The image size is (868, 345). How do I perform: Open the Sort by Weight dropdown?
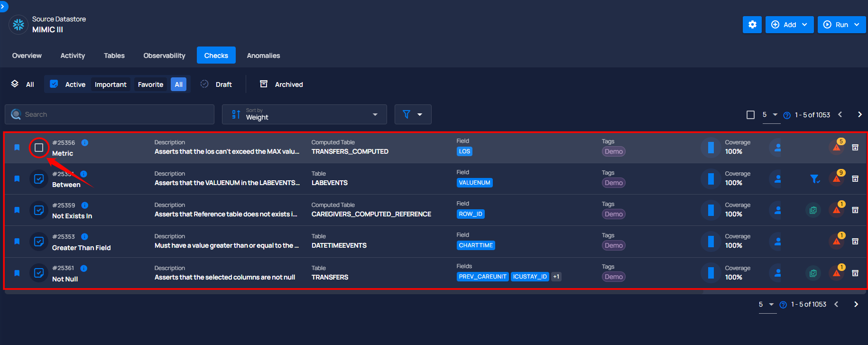click(305, 114)
